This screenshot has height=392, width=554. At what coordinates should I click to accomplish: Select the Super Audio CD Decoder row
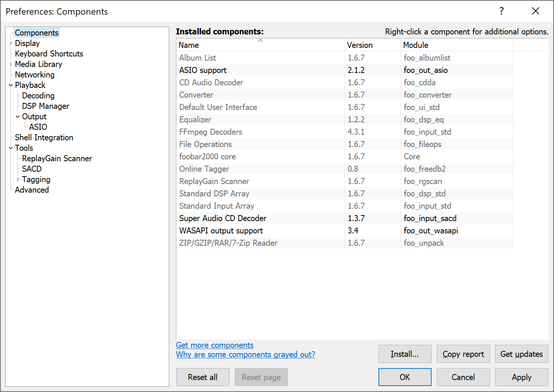tap(344, 218)
